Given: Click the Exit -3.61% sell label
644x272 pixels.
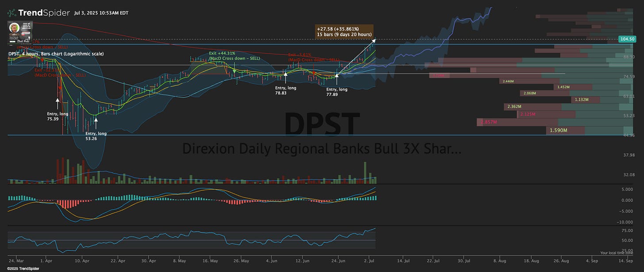Looking at the screenshot, I should [314, 57].
